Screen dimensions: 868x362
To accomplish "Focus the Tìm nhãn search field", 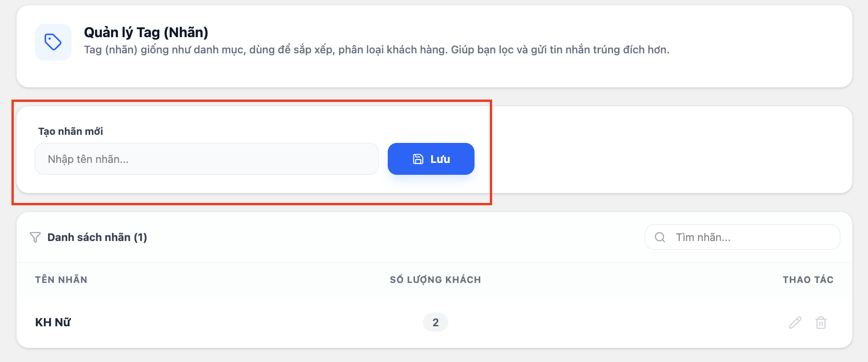I will (743, 237).
